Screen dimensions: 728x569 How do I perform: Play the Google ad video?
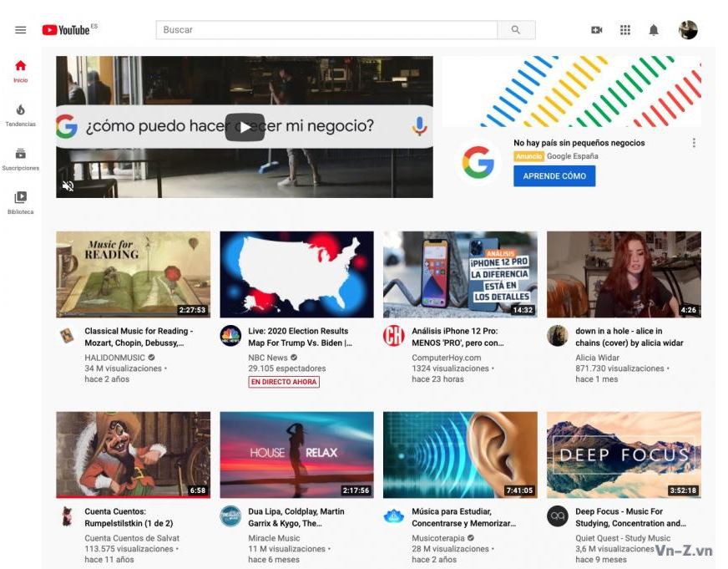coord(245,127)
